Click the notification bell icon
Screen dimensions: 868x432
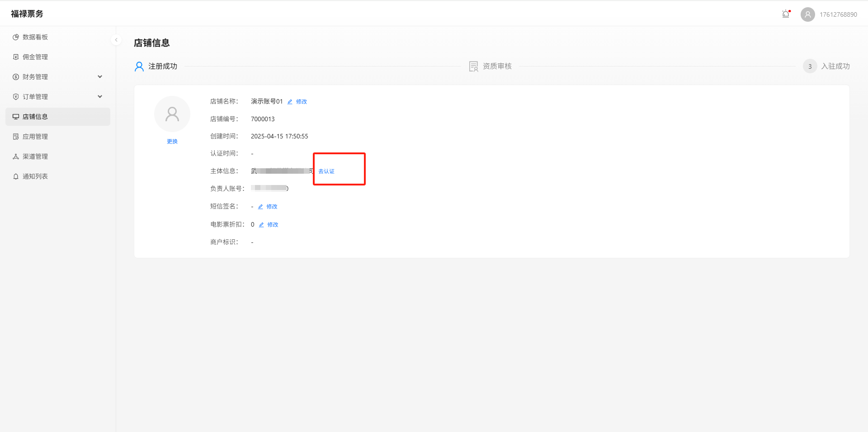pyautogui.click(x=786, y=14)
